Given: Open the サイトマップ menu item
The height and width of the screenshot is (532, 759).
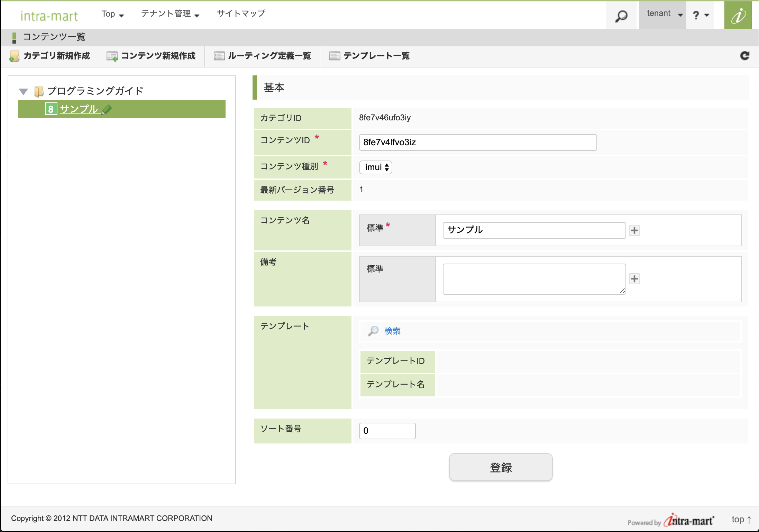Looking at the screenshot, I should pos(241,13).
